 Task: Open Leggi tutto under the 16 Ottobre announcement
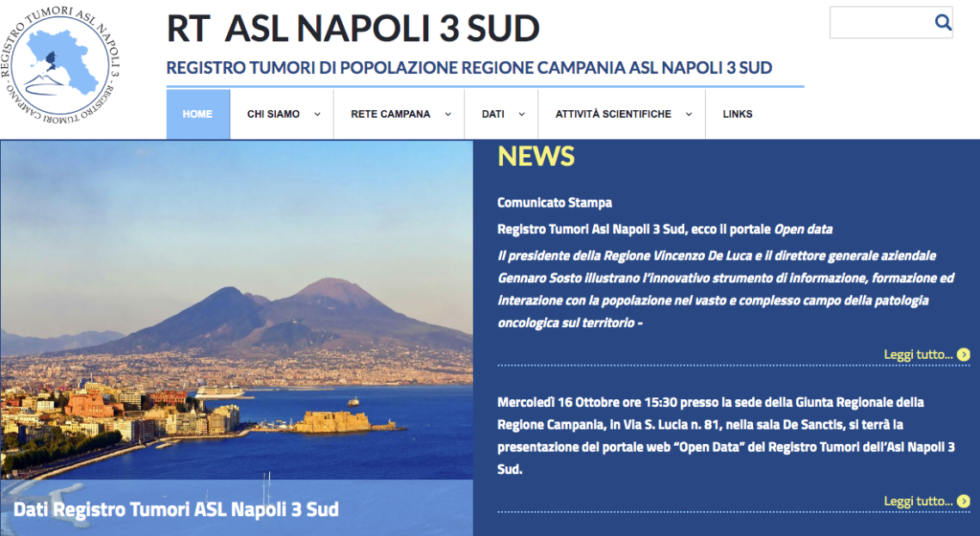pos(917,502)
